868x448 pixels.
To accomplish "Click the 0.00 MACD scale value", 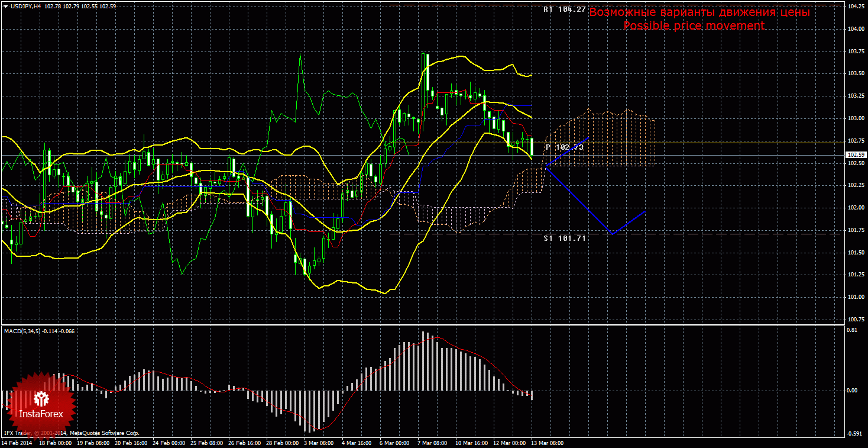I will (852, 391).
